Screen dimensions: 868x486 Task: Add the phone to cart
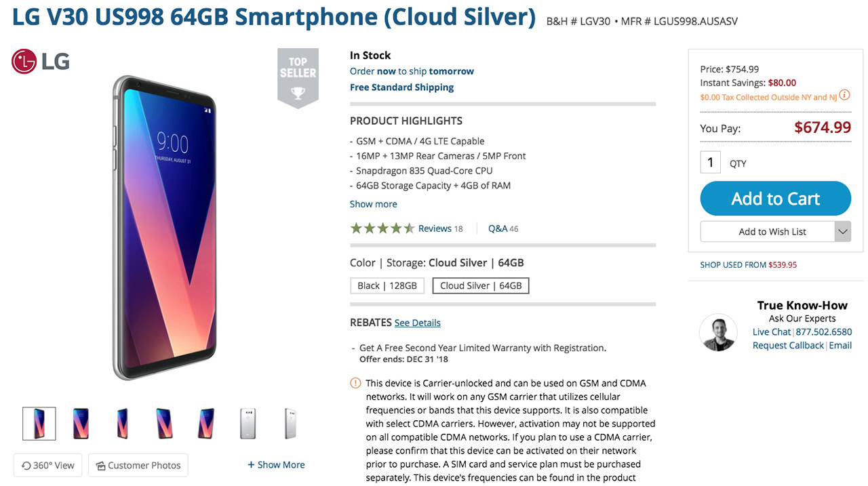[775, 199]
